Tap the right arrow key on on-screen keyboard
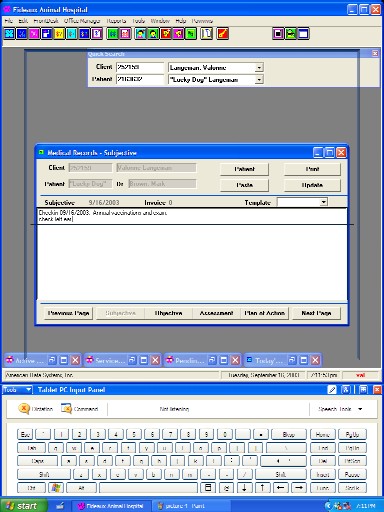 (299, 488)
